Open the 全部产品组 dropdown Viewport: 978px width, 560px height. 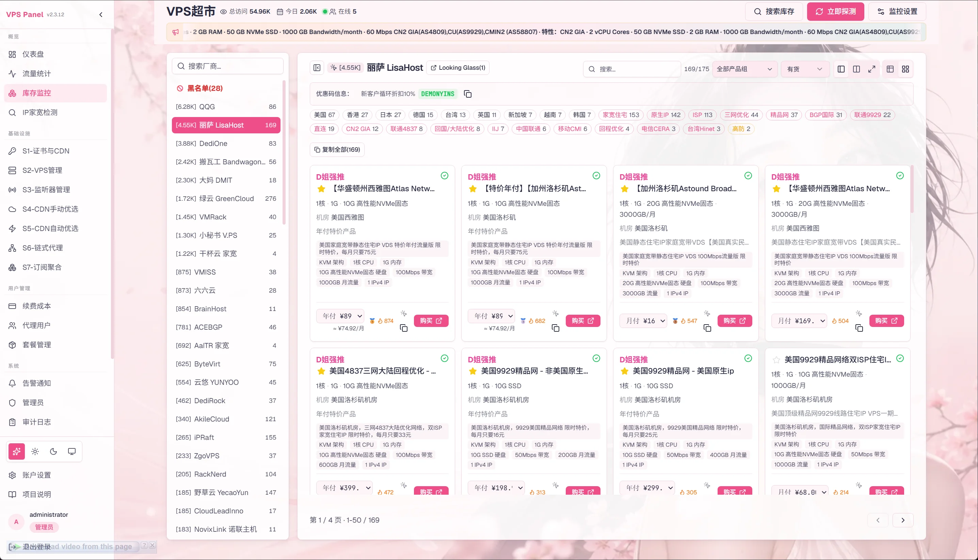point(744,69)
